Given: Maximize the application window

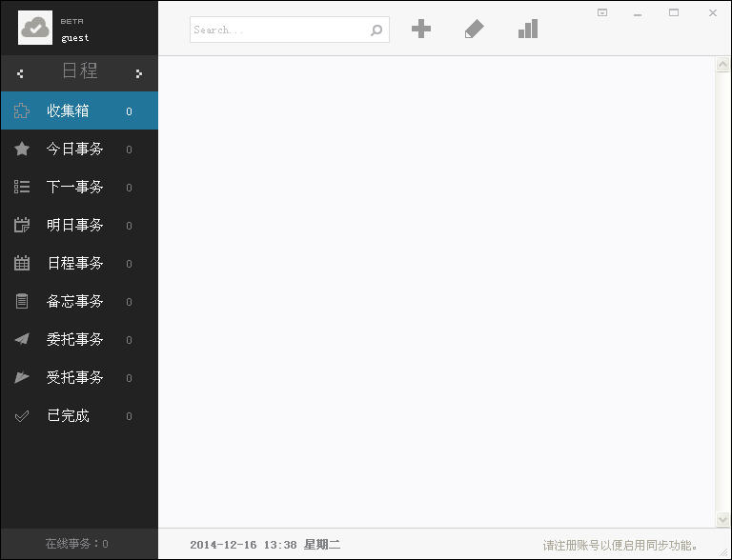Looking at the screenshot, I should point(674,12).
